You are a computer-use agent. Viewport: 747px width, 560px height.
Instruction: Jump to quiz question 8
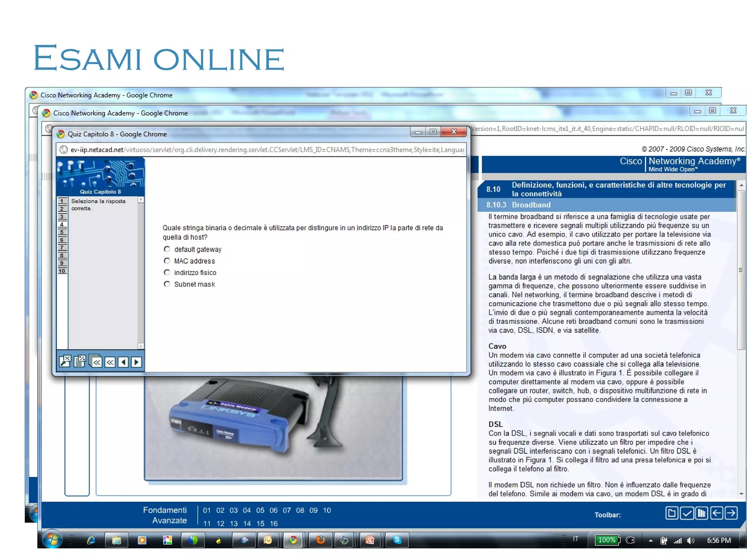click(62, 255)
